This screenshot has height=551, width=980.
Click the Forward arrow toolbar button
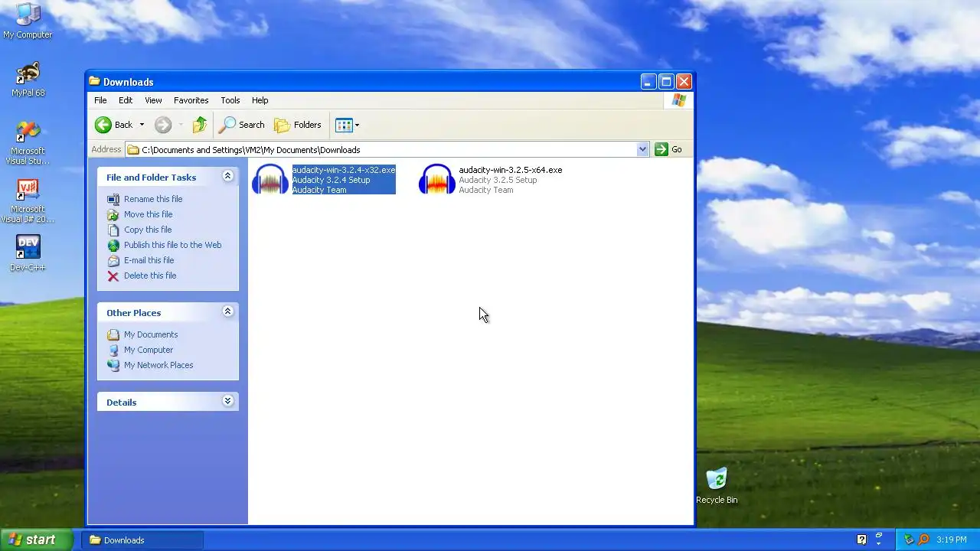click(162, 125)
